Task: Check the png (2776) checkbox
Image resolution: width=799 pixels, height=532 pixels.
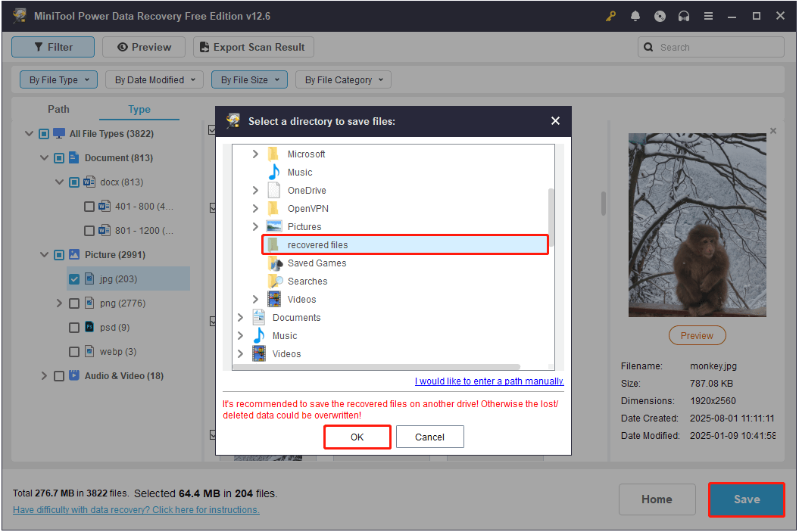Action: 73,303
